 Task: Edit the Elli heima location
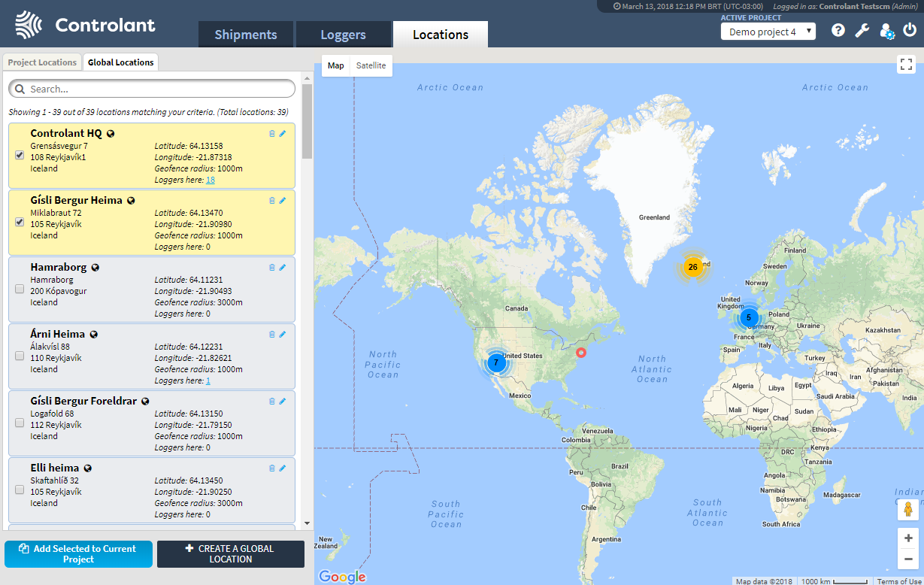[x=283, y=468]
